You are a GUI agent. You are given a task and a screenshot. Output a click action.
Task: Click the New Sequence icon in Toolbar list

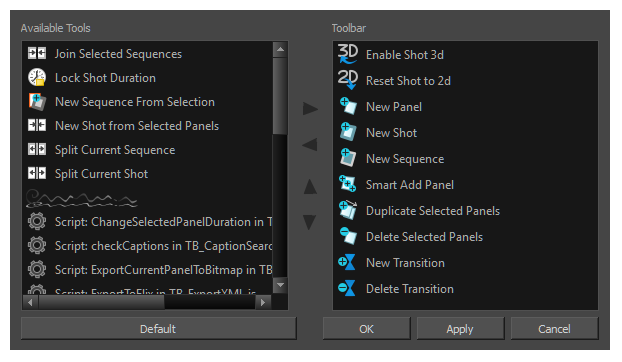[x=348, y=158]
